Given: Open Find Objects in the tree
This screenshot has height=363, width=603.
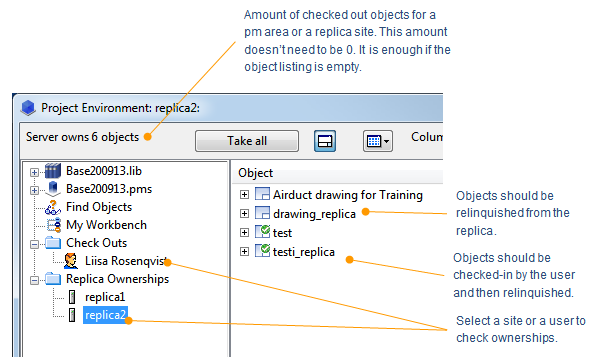Looking at the screenshot, I should click(x=99, y=207).
